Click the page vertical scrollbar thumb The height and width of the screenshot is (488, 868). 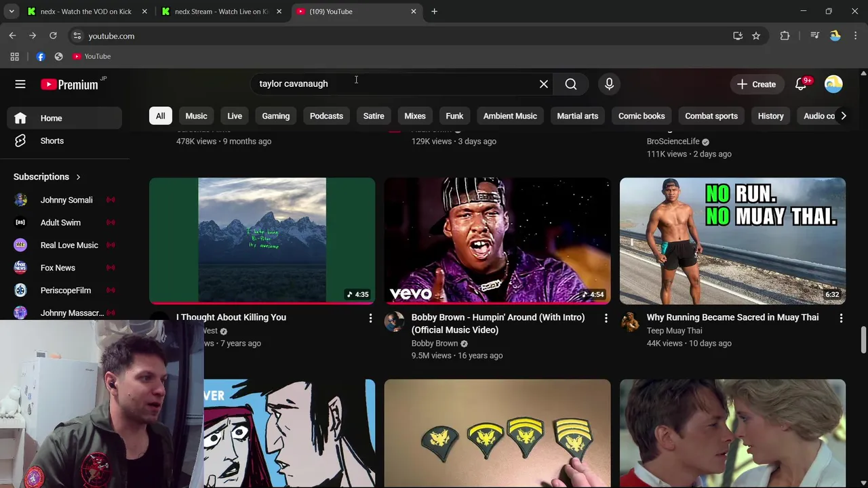[x=863, y=339]
